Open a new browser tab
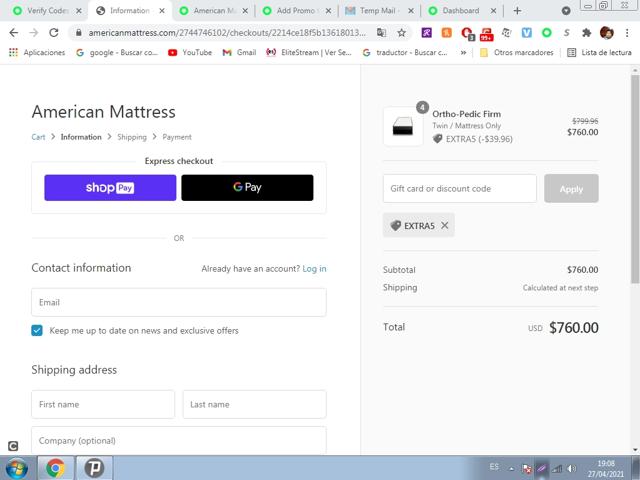 pos(517,11)
